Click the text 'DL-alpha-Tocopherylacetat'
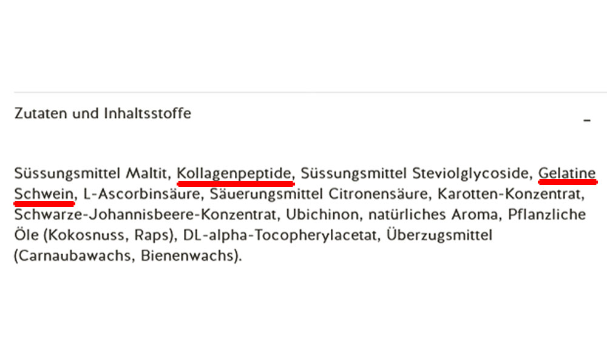Image resolution: width=607 pixels, height=364 pixels. pos(279,235)
